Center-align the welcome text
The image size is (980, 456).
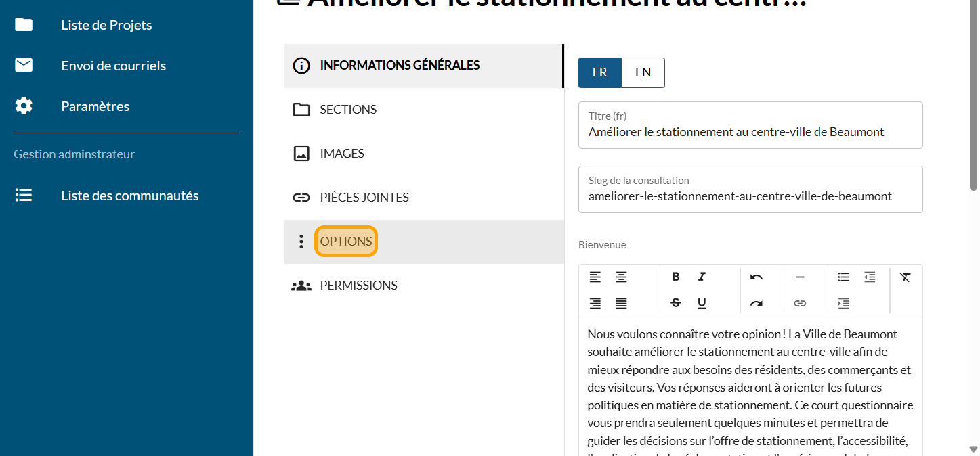click(x=621, y=277)
